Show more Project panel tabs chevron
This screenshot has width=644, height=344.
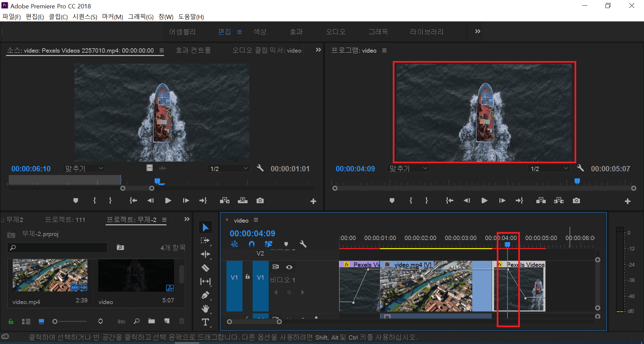coord(187,219)
